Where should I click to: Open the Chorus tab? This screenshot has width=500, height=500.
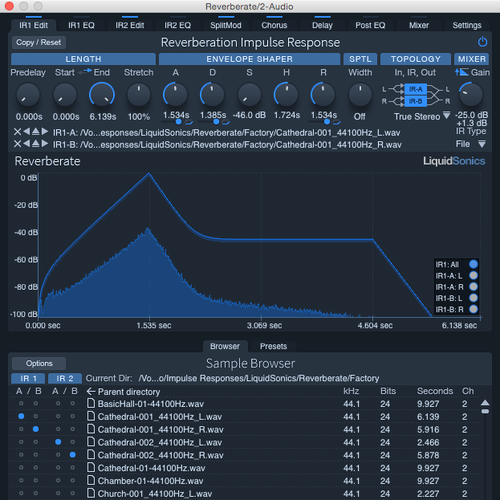coord(274,25)
